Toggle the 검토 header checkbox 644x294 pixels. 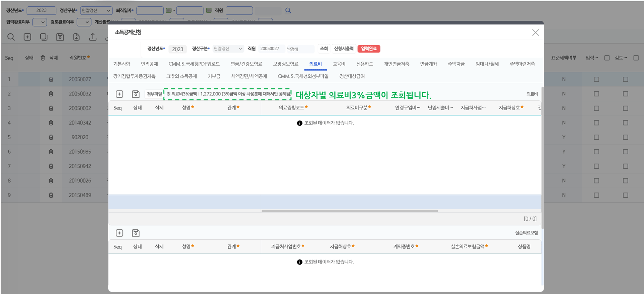tap(636, 58)
